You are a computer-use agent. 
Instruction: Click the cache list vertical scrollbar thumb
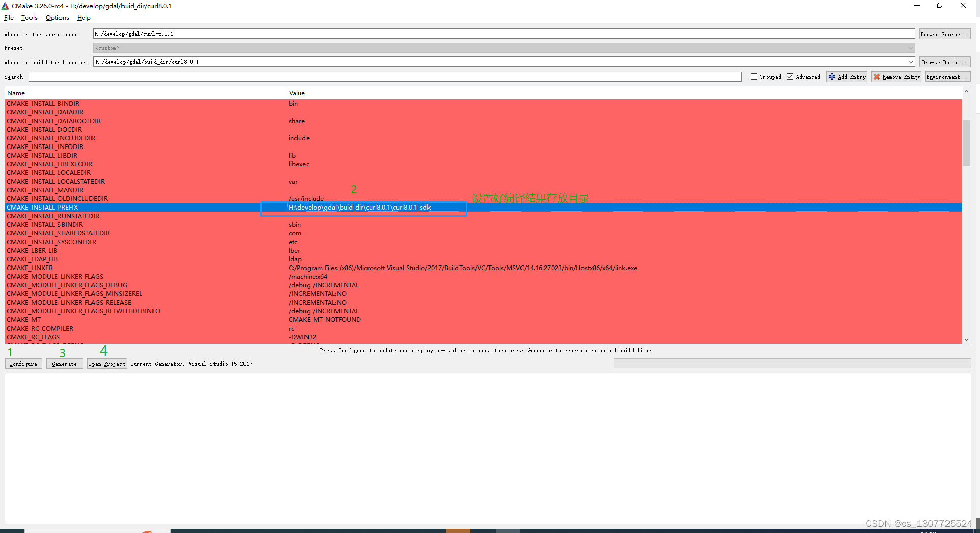coord(966,143)
